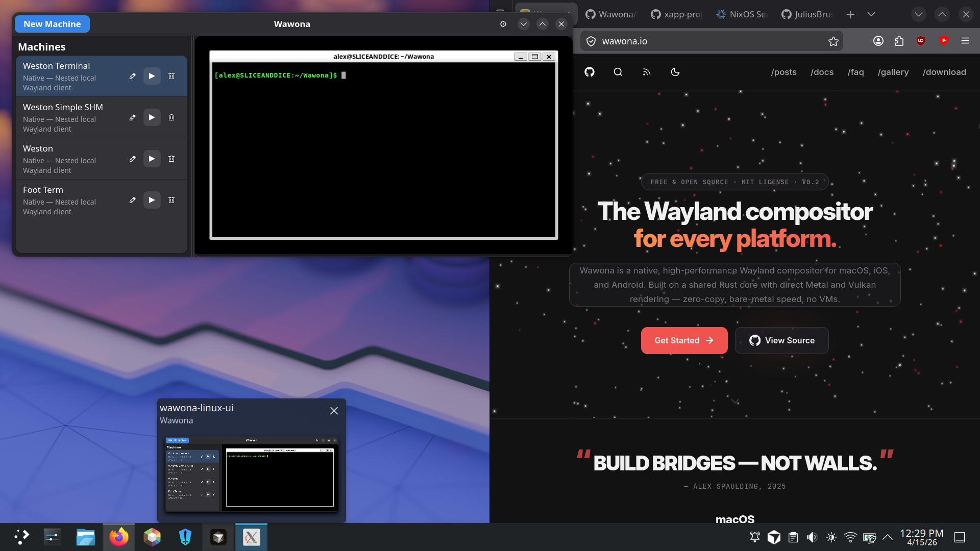Viewport: 980px width, 551px height.
Task: Switch to the xapp-proj browser tab
Action: pos(676,14)
